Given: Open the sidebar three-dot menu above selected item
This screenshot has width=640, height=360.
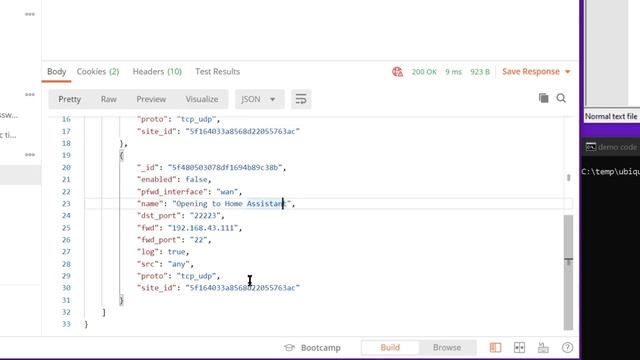Looking at the screenshot, I should (x=30, y=155).
